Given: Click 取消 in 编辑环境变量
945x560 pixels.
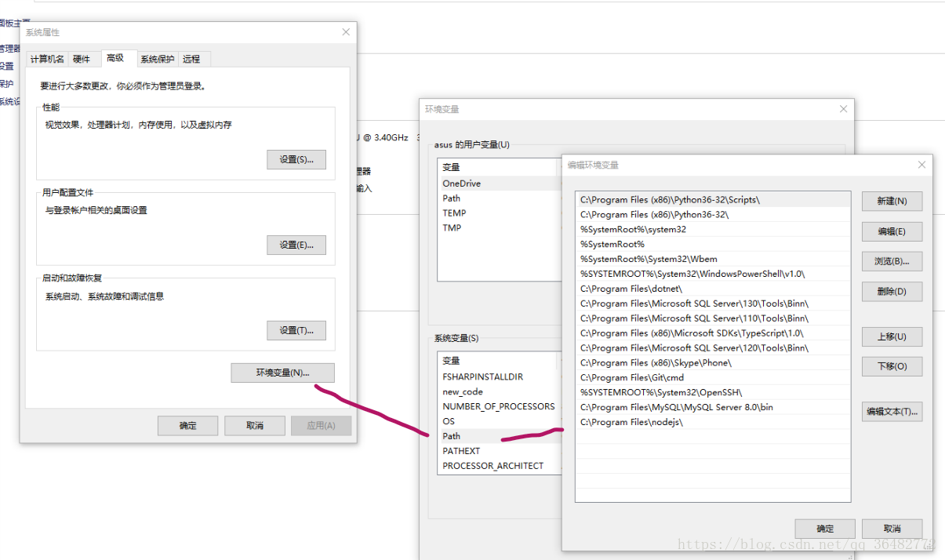Looking at the screenshot, I should 892,529.
